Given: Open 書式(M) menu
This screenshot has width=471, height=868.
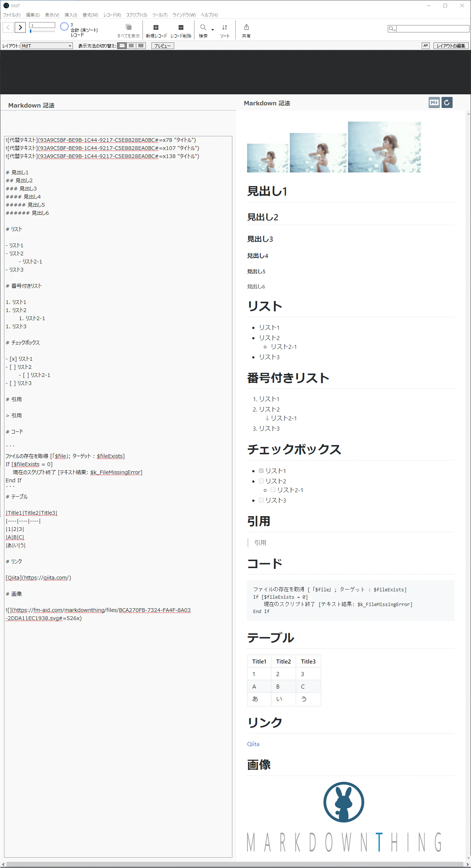Looking at the screenshot, I should click(90, 15).
